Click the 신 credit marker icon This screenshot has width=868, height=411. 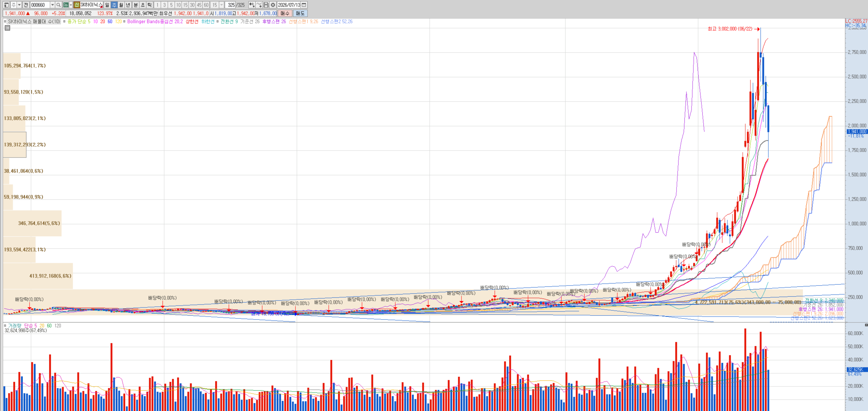click(77, 5)
